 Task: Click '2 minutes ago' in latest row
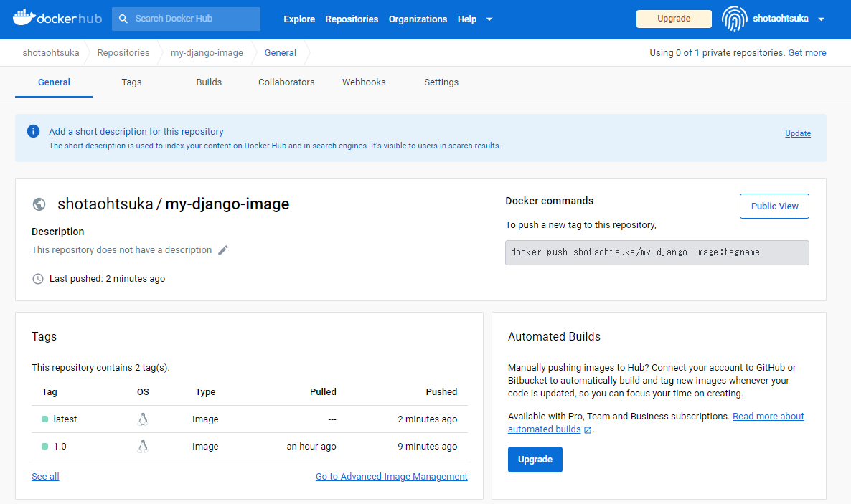point(427,419)
